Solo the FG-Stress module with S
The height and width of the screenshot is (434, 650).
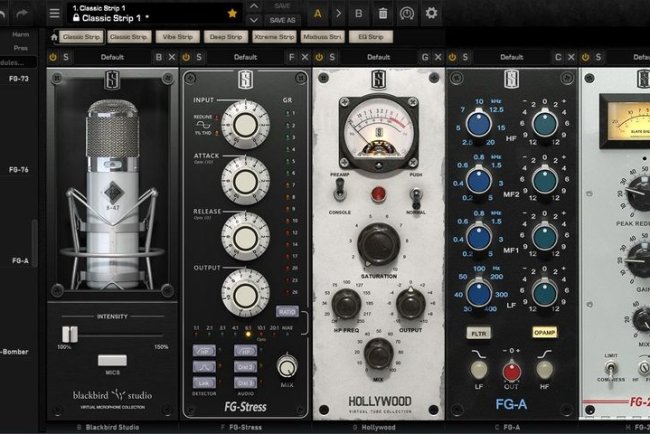(x=199, y=57)
